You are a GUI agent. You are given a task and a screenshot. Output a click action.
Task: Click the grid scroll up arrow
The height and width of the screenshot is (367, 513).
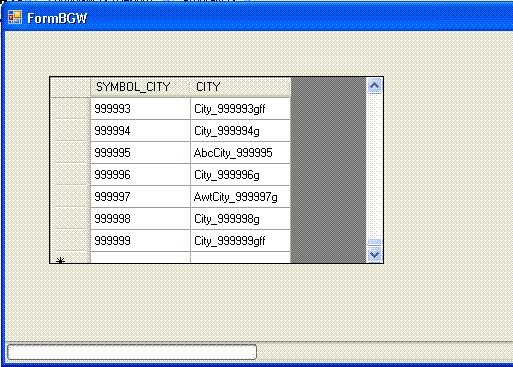[x=374, y=86]
